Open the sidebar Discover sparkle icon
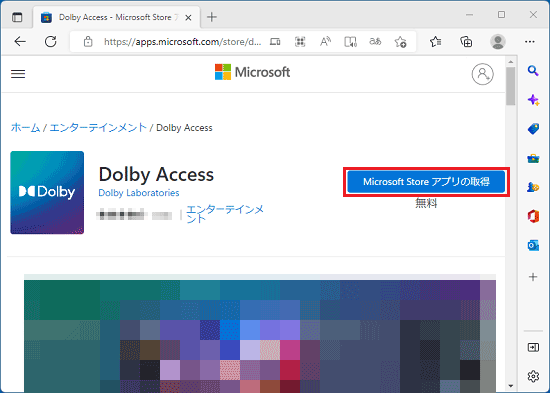 pyautogui.click(x=533, y=100)
